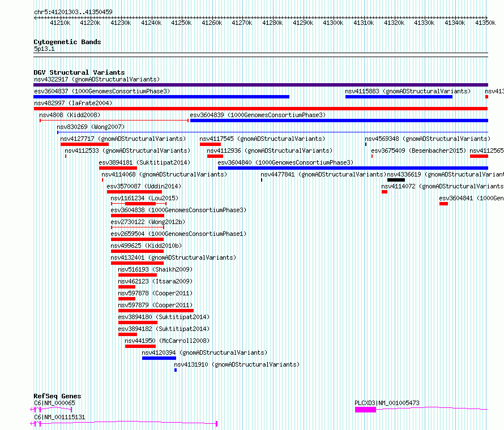Select the magenta PLCXD3 exon block

point(365,410)
